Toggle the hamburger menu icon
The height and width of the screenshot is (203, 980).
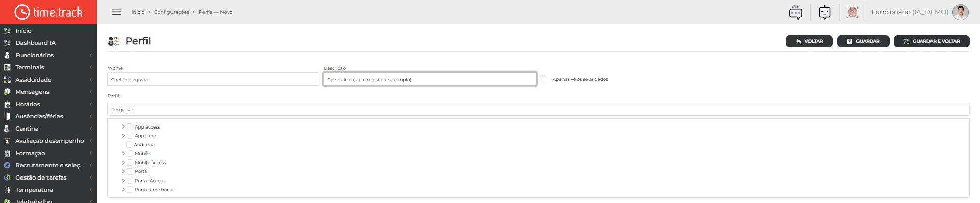click(116, 12)
